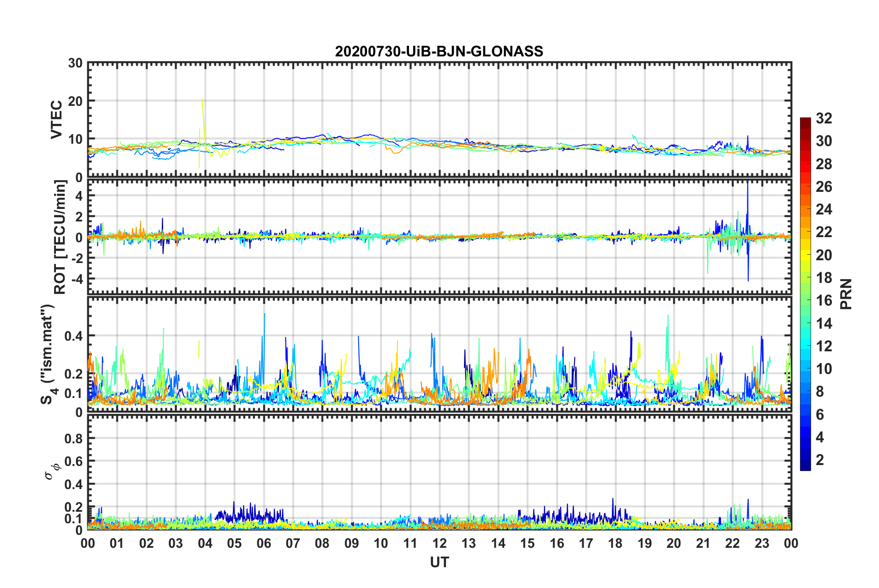Click VTEC y-axis tick 30
The width and height of the screenshot is (879, 588).
[75, 63]
